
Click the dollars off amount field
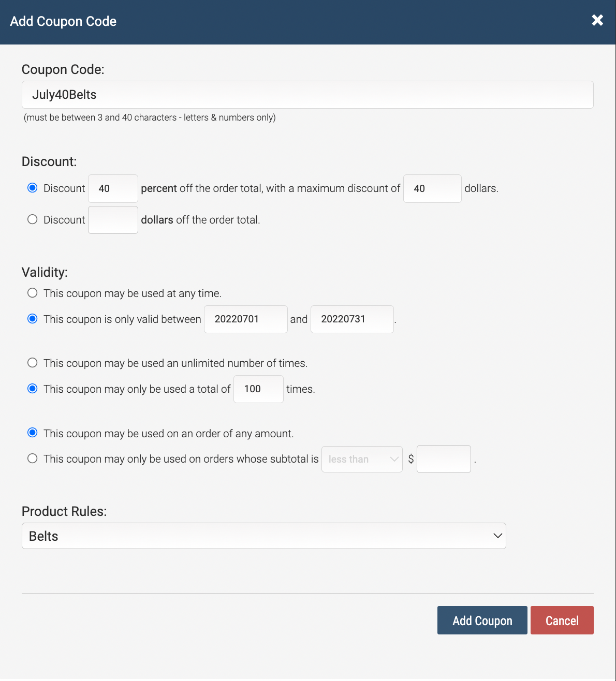tap(113, 220)
